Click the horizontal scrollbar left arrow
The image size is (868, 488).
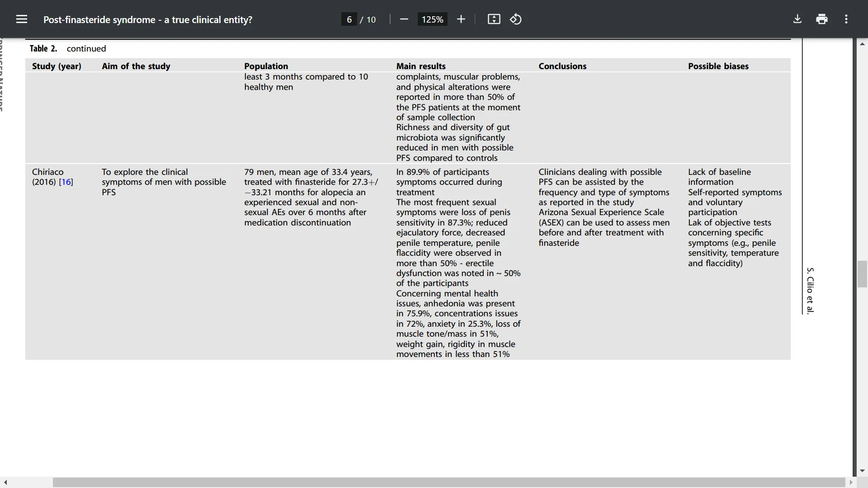[5, 482]
